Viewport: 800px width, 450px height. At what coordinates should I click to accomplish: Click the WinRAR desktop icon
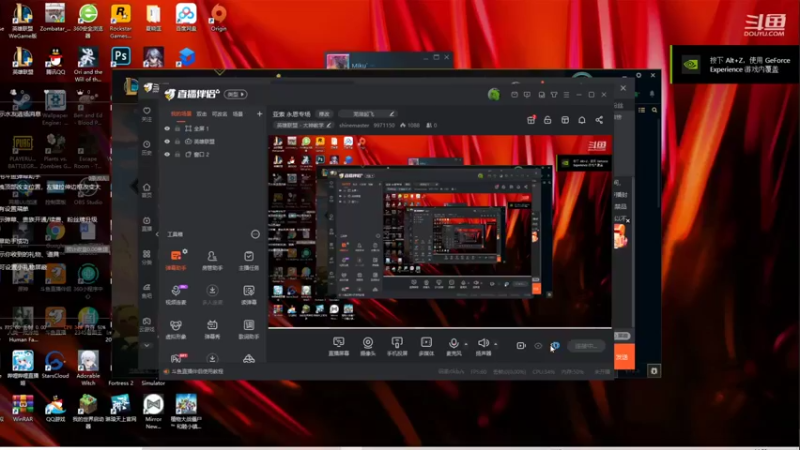[x=22, y=408]
